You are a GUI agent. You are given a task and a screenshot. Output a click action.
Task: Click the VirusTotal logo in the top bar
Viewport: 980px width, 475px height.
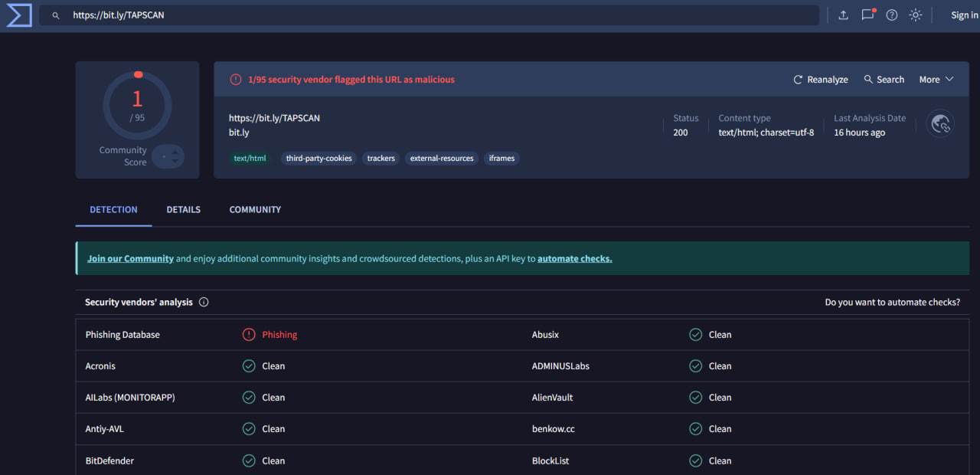pyautogui.click(x=18, y=15)
